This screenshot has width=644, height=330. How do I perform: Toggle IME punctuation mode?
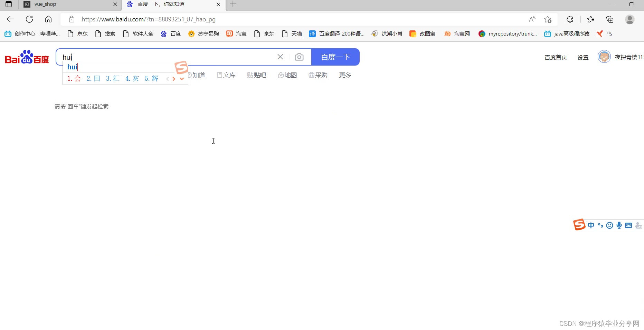[600, 225]
